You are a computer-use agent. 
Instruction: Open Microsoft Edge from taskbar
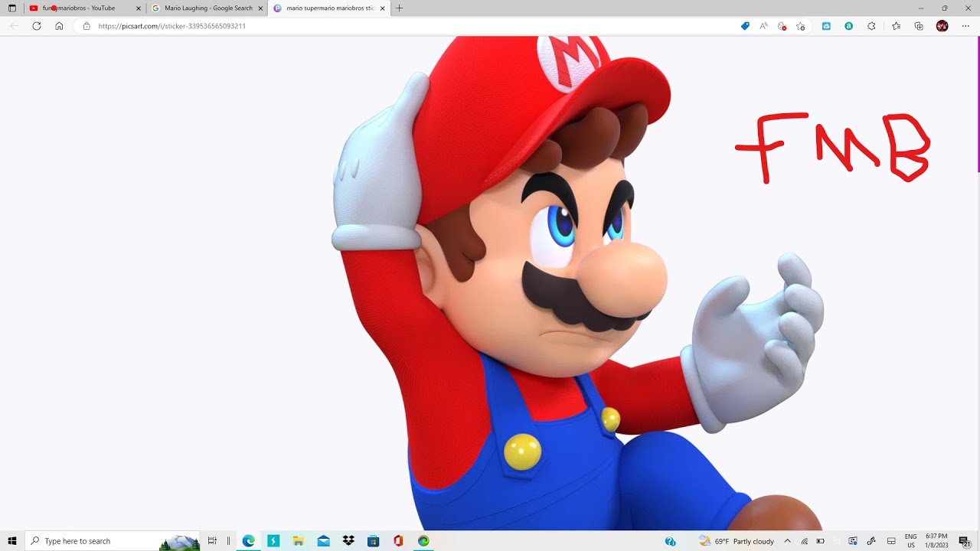pos(248,541)
